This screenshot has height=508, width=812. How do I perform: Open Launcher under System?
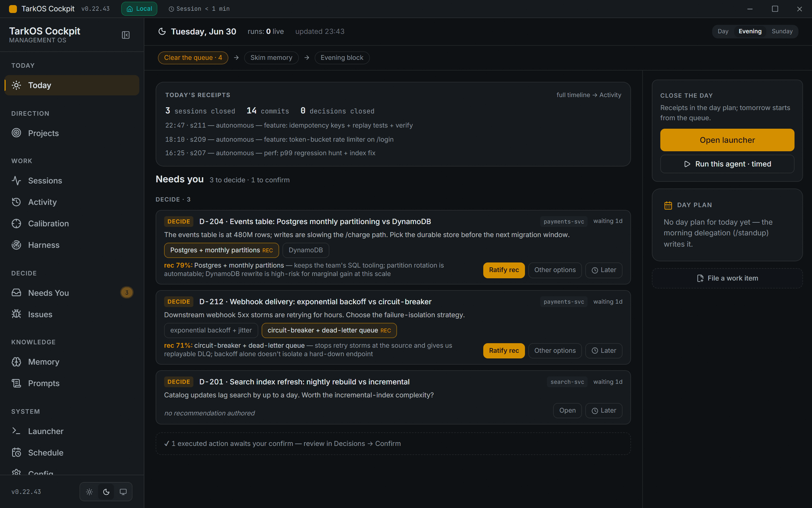pyautogui.click(x=72, y=431)
